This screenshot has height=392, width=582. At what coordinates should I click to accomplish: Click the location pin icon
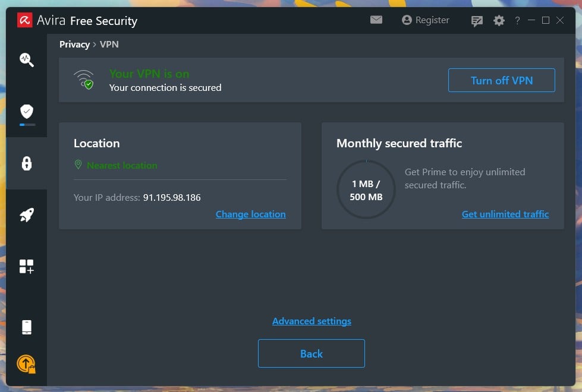(78, 165)
